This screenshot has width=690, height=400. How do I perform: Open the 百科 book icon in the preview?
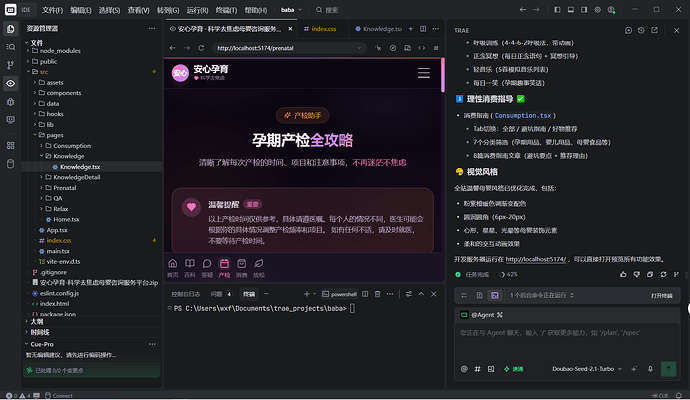tap(190, 268)
